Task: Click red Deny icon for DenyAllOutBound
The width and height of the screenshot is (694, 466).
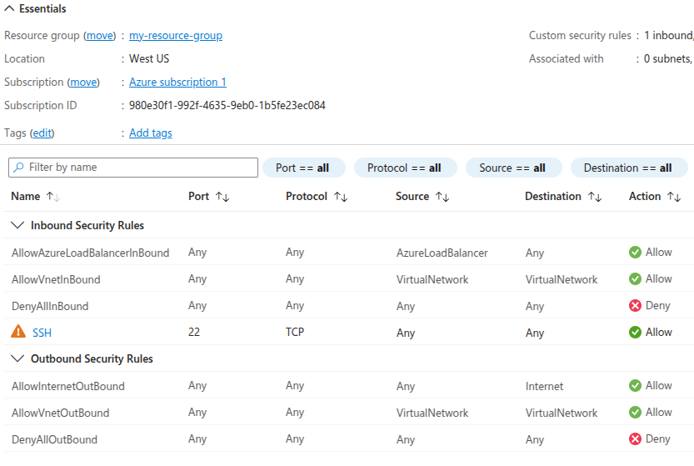Action: 635,439
